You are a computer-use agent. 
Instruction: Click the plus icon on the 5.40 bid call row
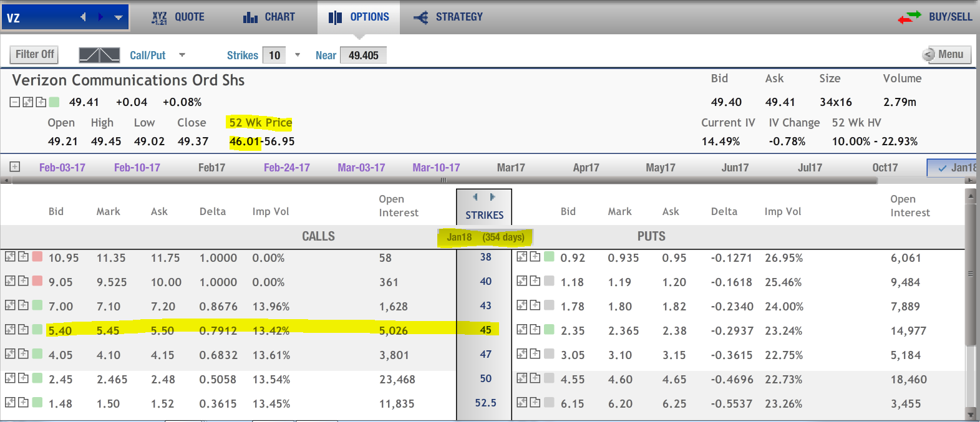click(23, 329)
